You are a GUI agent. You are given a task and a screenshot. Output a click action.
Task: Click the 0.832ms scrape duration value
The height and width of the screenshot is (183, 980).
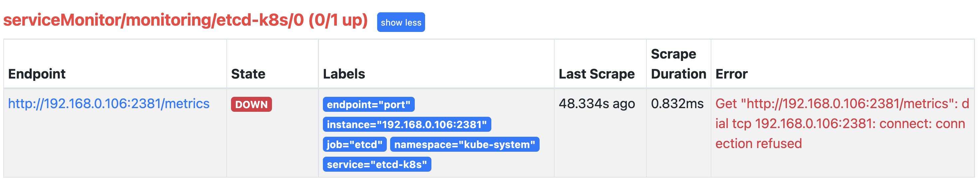[677, 103]
